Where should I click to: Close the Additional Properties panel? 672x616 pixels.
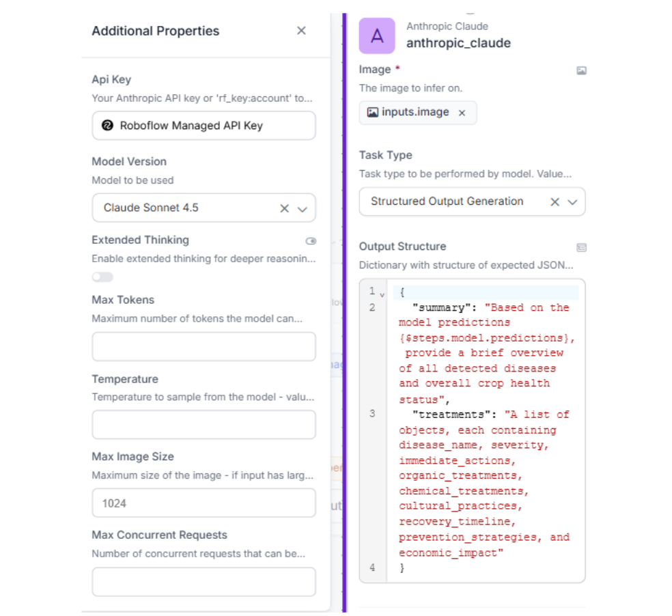pos(301,31)
